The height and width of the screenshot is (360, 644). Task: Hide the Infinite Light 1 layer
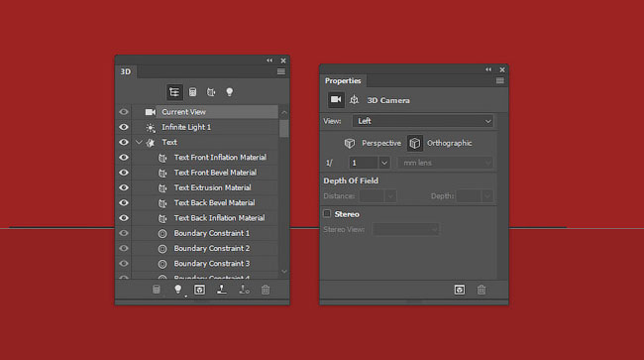(124, 127)
